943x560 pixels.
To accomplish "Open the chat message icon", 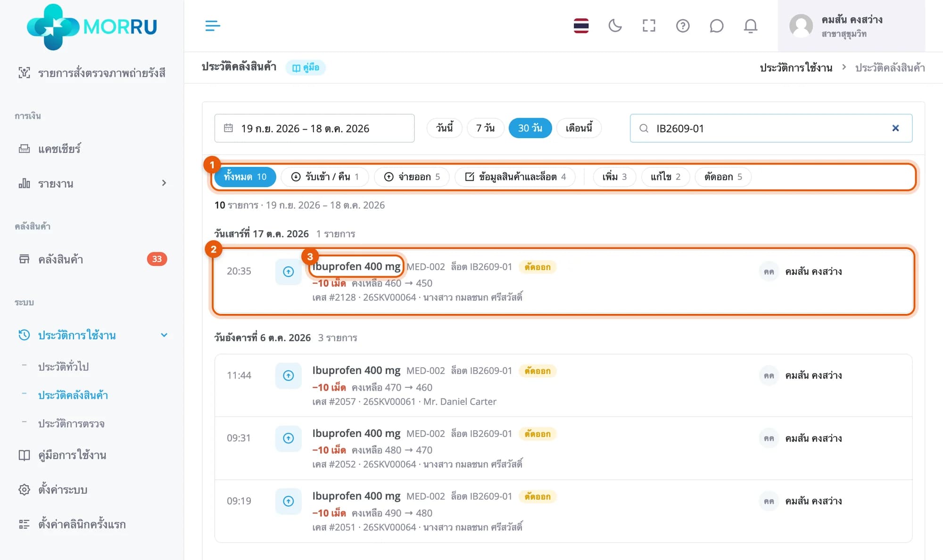I will point(716,25).
